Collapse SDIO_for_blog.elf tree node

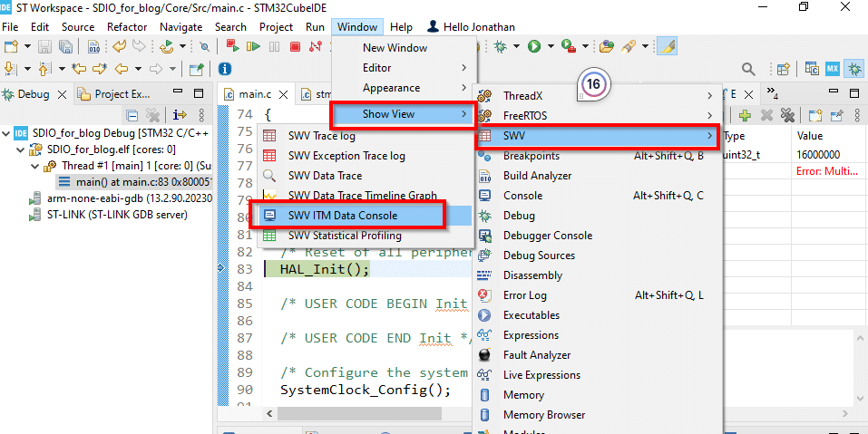coord(21,149)
